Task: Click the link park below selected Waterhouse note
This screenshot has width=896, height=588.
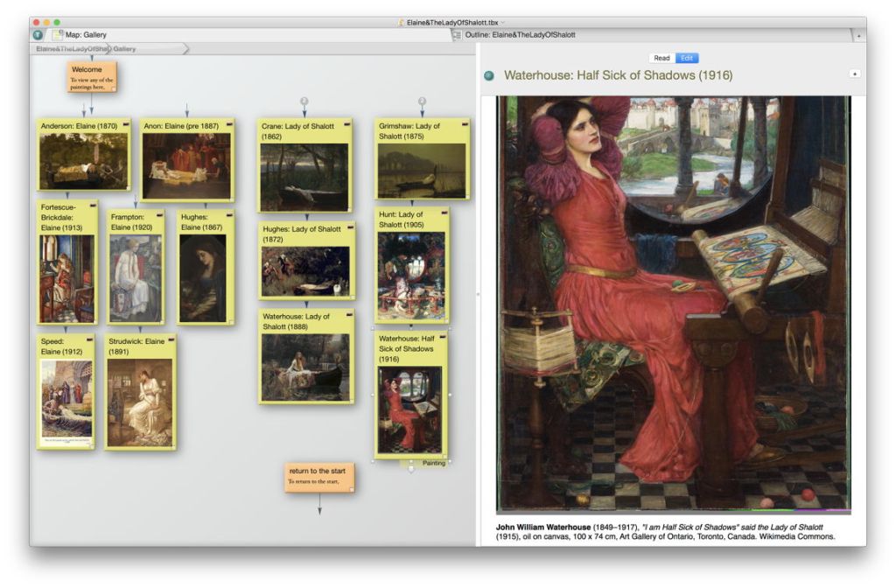Action: pyautogui.click(x=410, y=470)
